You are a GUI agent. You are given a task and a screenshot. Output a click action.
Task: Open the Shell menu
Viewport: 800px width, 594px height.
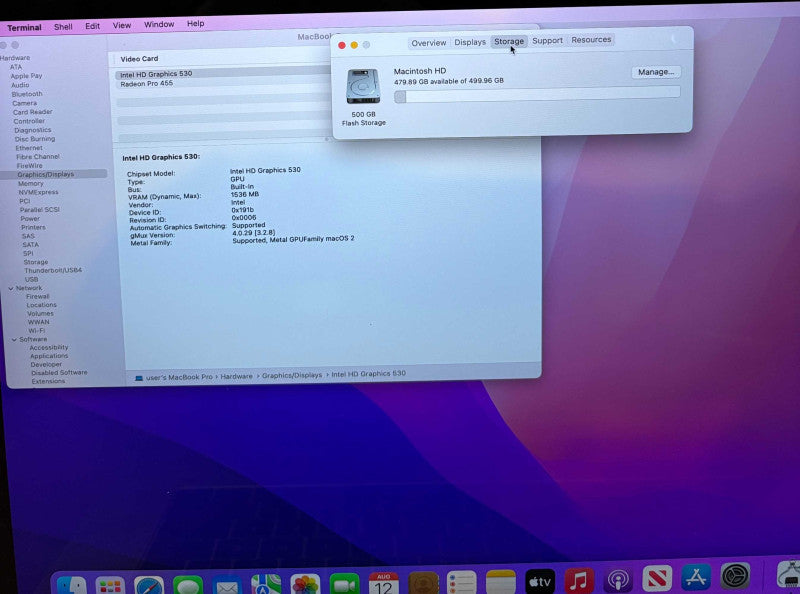(x=63, y=27)
